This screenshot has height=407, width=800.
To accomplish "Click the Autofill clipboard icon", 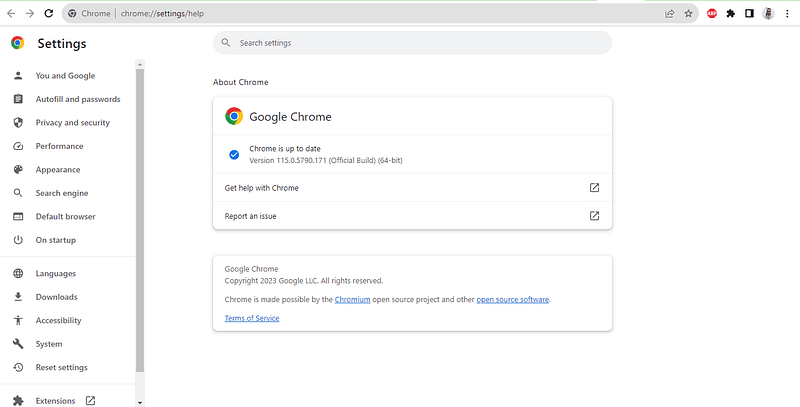I will (18, 99).
